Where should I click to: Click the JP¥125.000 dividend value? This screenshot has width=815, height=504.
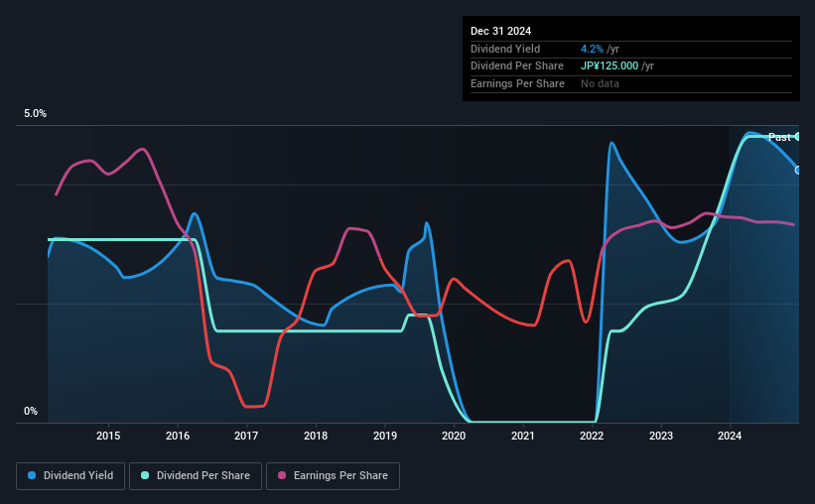click(x=610, y=66)
